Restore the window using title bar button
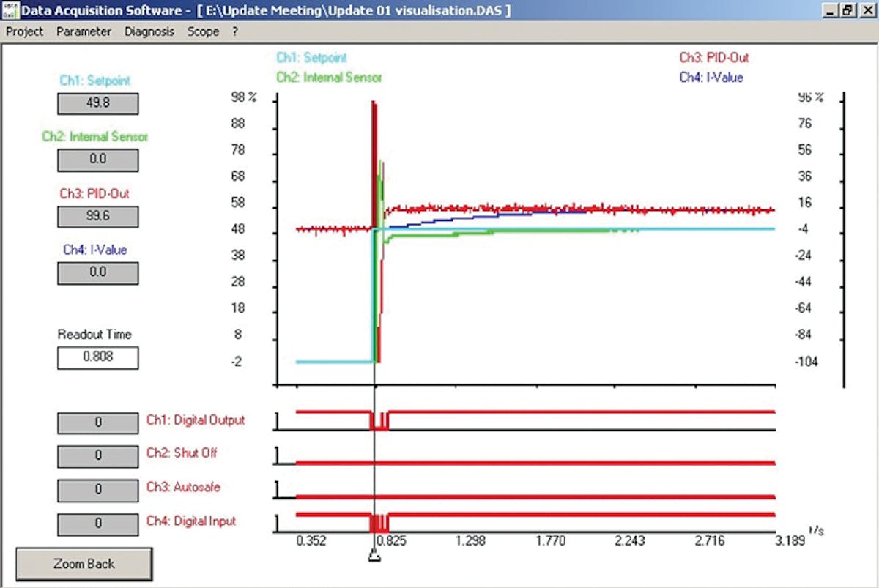The height and width of the screenshot is (588, 879). pyautogui.click(x=847, y=10)
